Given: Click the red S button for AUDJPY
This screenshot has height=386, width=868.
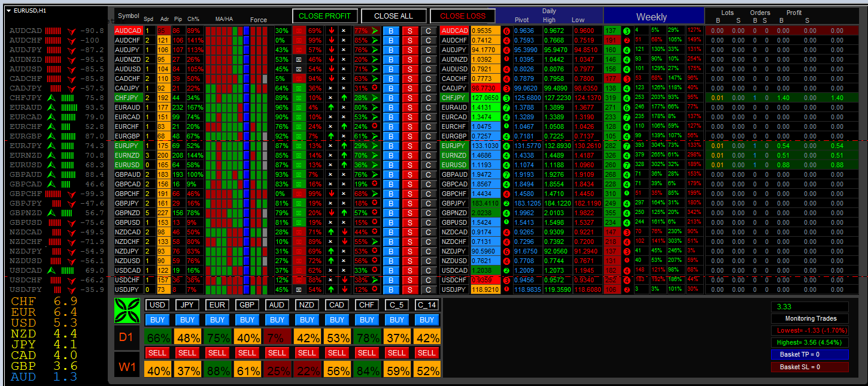Looking at the screenshot, I should (x=410, y=50).
